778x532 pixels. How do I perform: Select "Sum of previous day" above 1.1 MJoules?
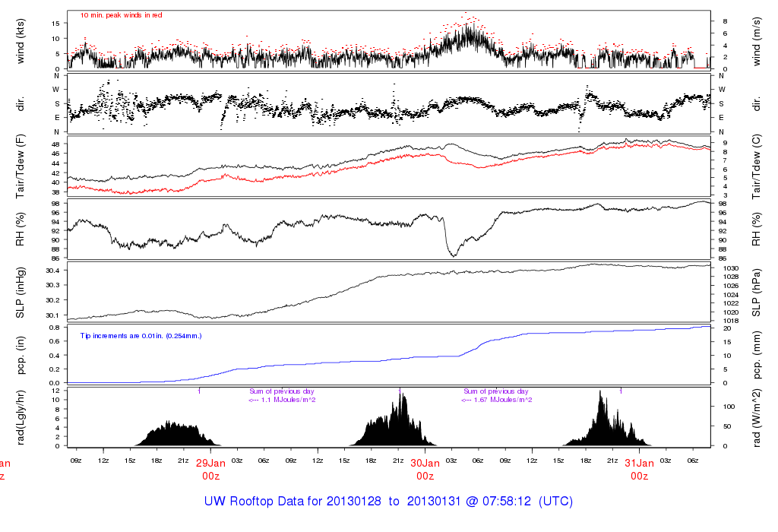coord(282,391)
